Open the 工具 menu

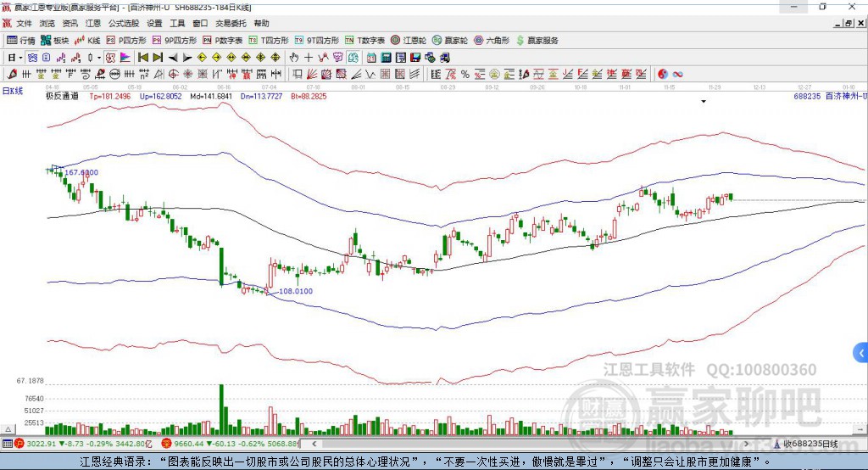point(177,23)
